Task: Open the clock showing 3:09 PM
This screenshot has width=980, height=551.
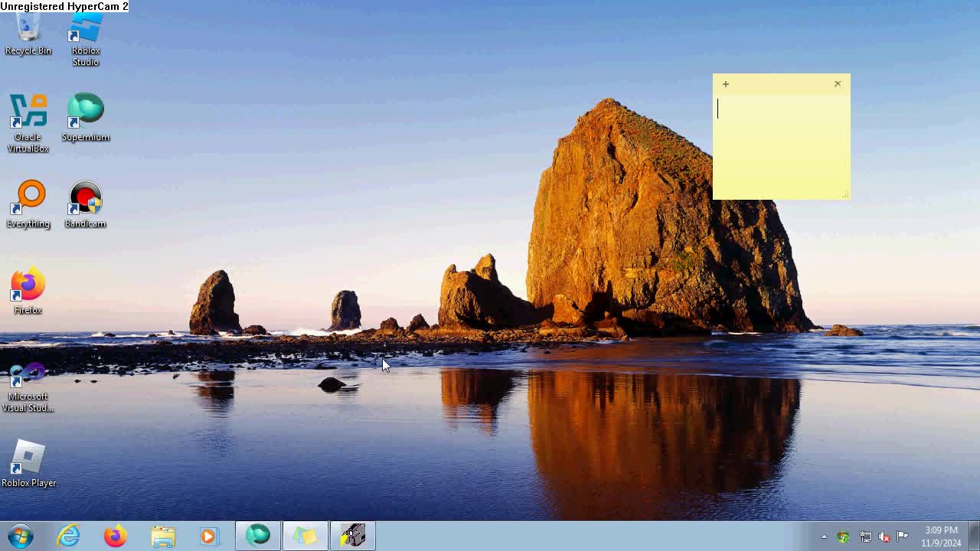Action: (941, 536)
